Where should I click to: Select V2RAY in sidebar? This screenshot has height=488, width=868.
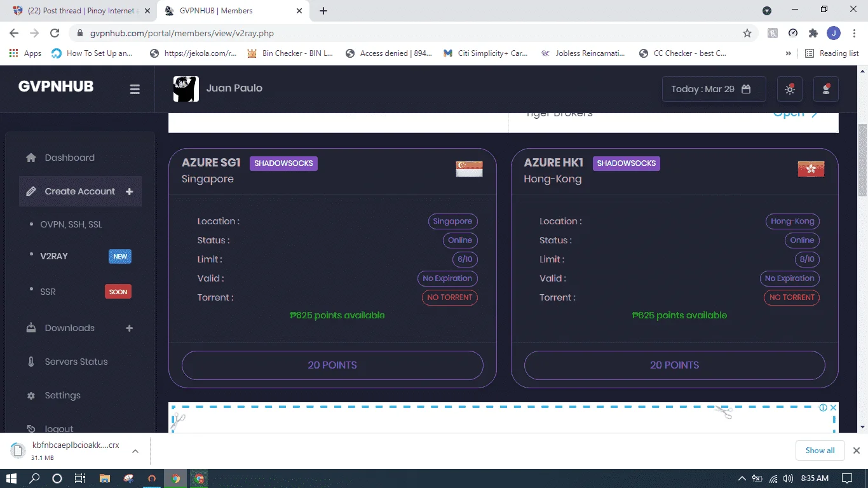pyautogui.click(x=54, y=256)
